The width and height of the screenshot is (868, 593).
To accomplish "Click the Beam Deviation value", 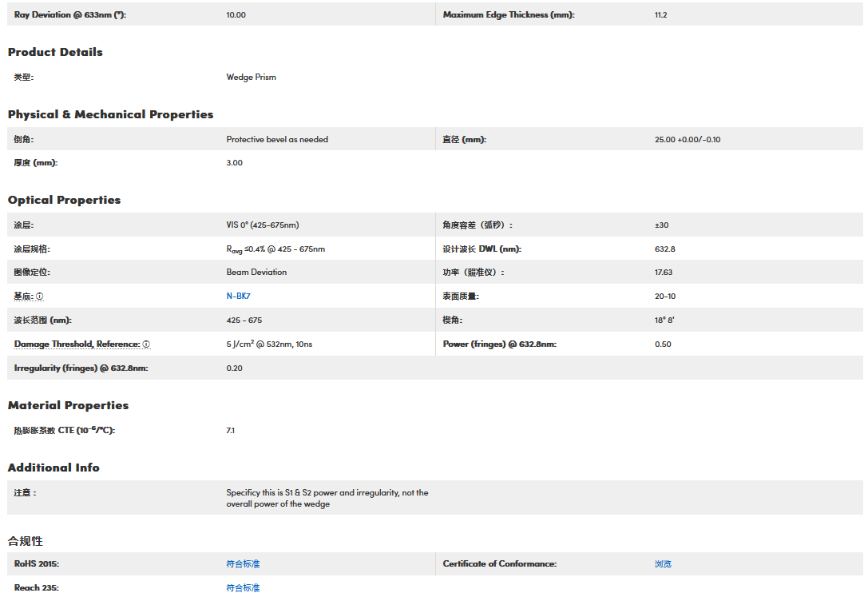I will [256, 273].
